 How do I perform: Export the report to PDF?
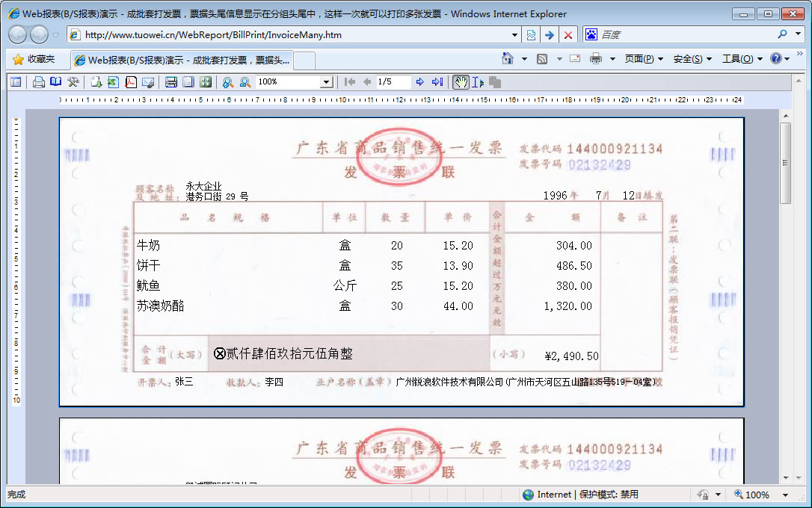coord(131,82)
